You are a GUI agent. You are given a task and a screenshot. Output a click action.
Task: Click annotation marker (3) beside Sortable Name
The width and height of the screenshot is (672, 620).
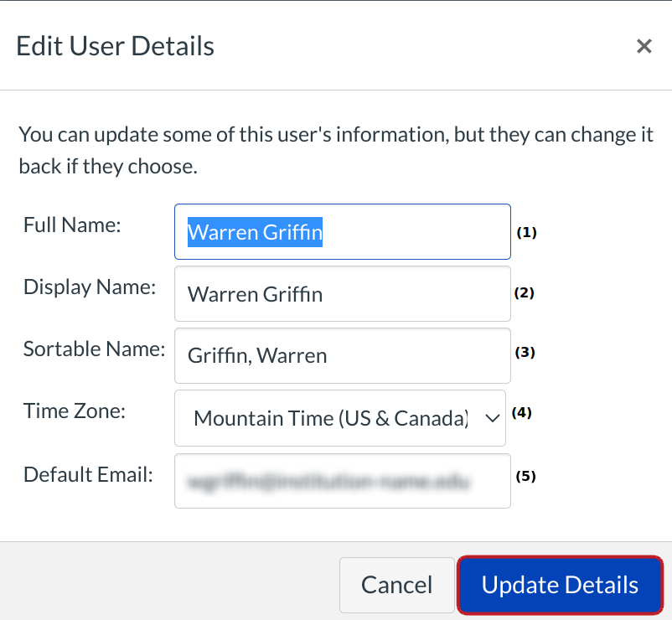[x=525, y=353]
